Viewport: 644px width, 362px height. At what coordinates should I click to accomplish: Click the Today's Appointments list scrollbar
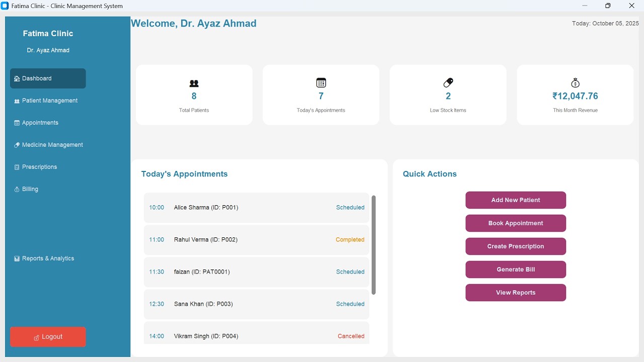coord(374,245)
